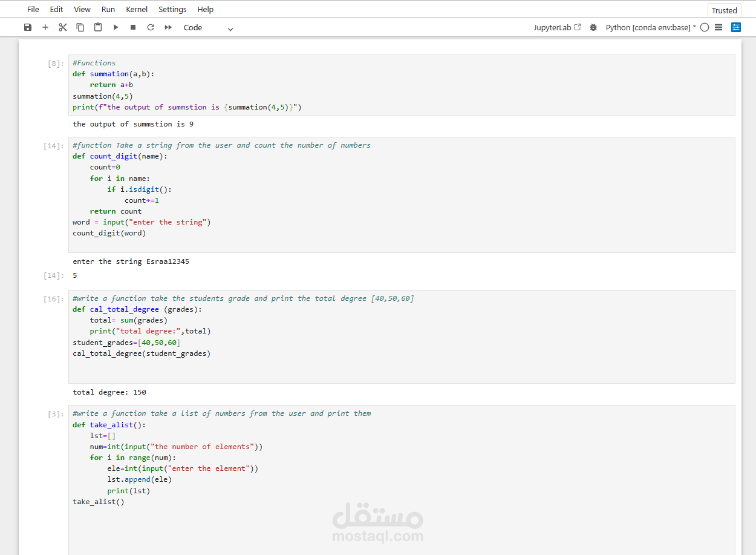Open the Edit menu

coord(56,9)
